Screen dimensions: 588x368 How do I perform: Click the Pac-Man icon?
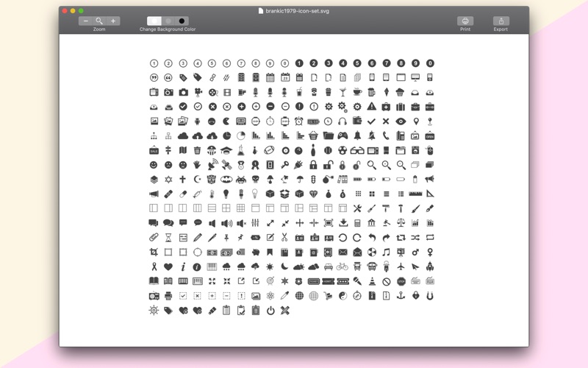(226, 121)
